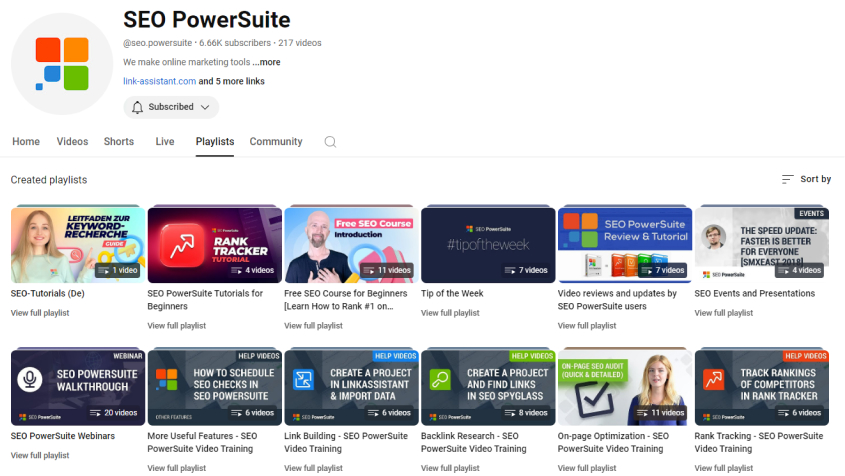View full playlist for SEO Events and Presentations

(x=724, y=313)
